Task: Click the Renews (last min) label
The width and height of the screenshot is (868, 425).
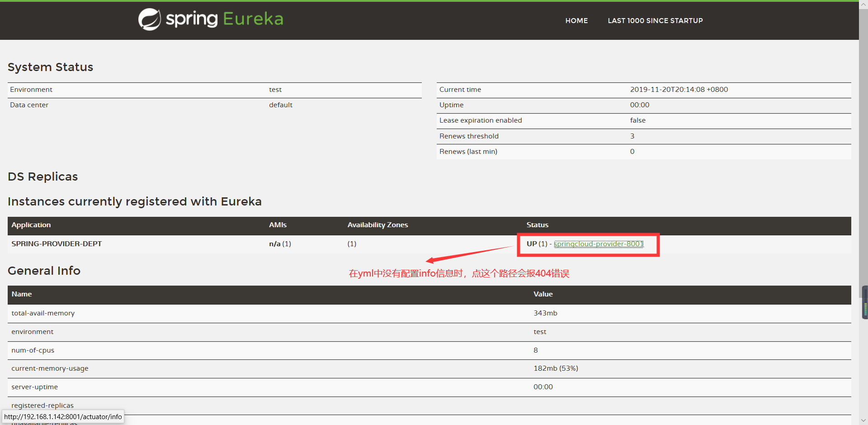Action: click(468, 152)
